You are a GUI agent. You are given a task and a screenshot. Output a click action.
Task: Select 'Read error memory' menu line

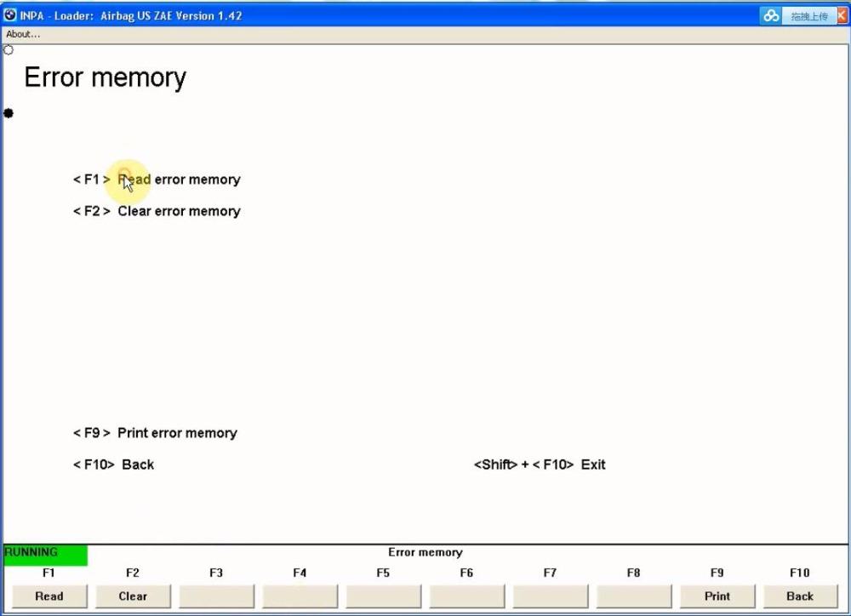coord(157,180)
